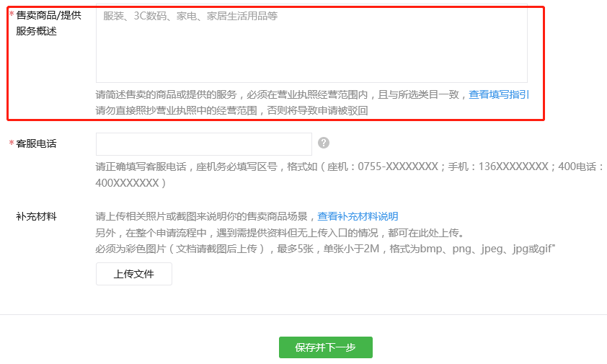Click the 售卖商品/提供服务概述 field label
Image resolution: width=607 pixels, height=364 pixels.
pos(49,23)
